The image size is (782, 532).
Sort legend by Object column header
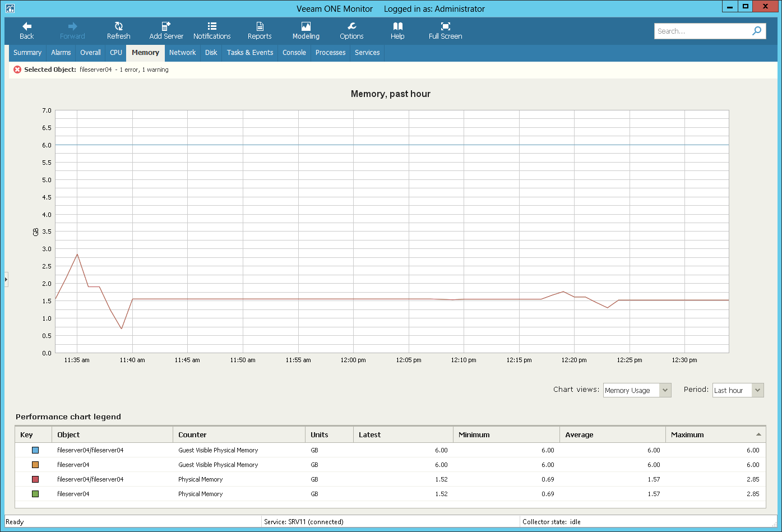113,434
